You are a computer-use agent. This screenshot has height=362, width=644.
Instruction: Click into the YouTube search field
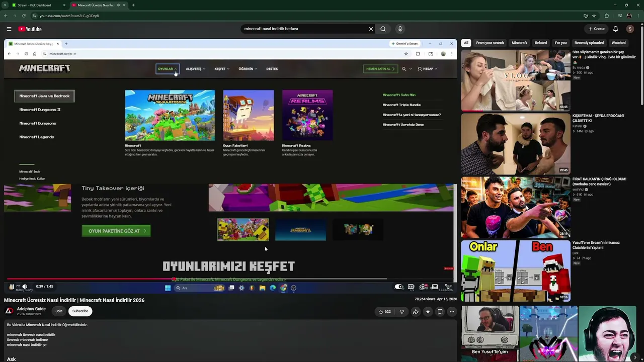pyautogui.click(x=305, y=29)
